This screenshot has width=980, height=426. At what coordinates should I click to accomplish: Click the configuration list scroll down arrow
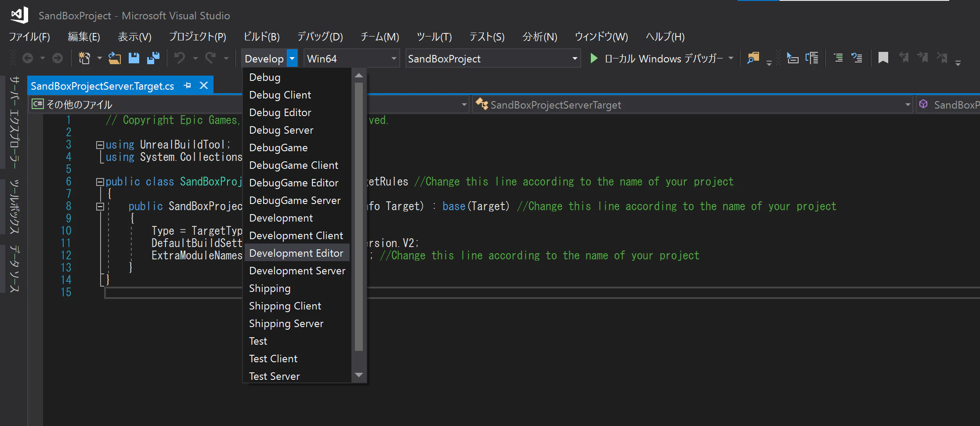tap(359, 375)
